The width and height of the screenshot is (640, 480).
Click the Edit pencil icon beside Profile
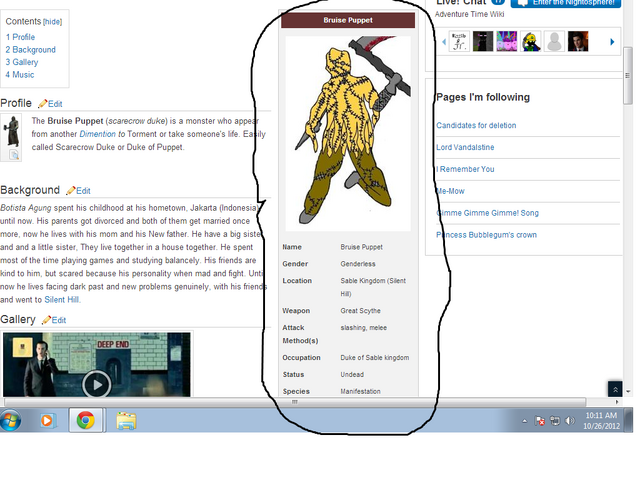pyautogui.click(x=42, y=104)
